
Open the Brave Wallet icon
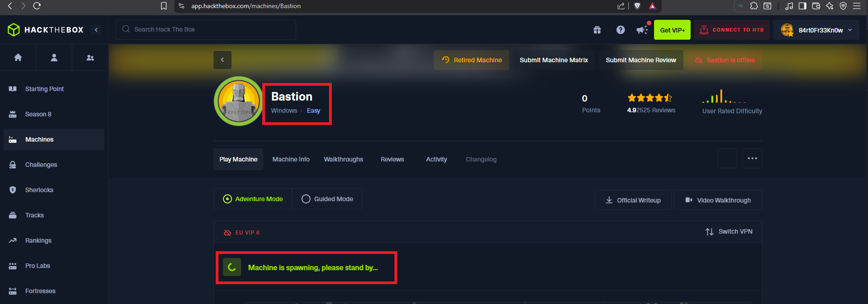click(816, 6)
